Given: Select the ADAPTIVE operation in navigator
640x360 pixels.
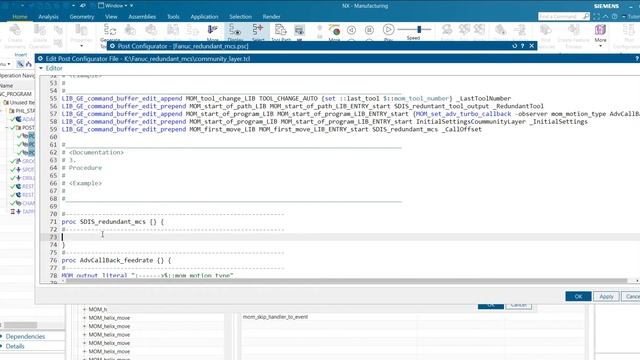Looking at the screenshot, I should [23, 119].
